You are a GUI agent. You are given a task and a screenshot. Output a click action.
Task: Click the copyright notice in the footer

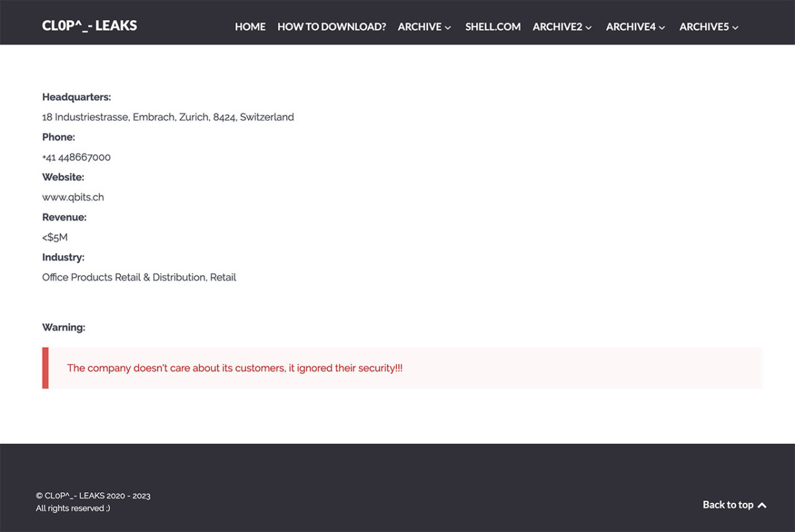coord(91,496)
